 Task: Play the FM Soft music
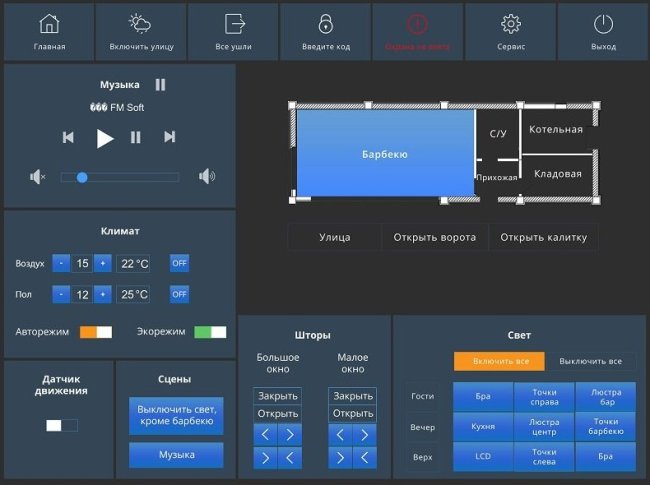[x=105, y=138]
